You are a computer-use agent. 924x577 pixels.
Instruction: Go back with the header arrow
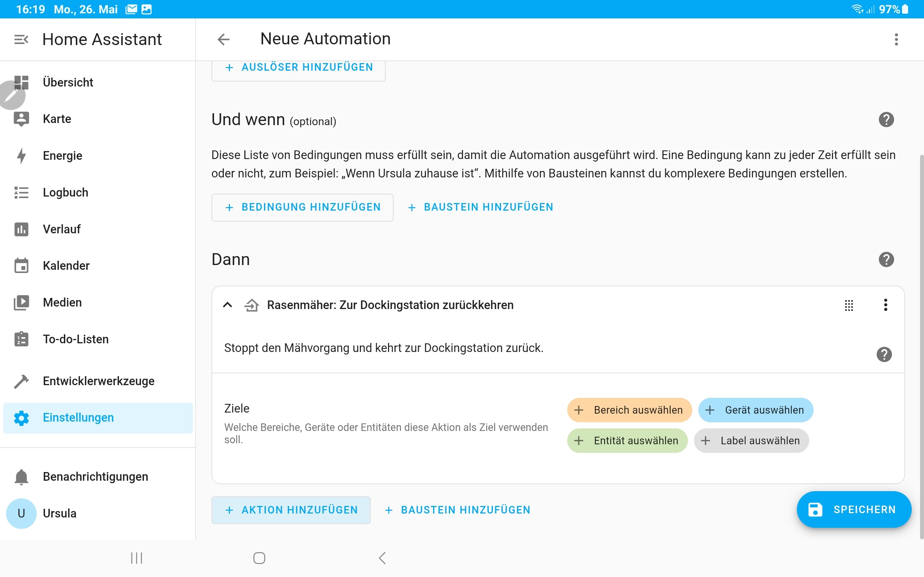(223, 39)
